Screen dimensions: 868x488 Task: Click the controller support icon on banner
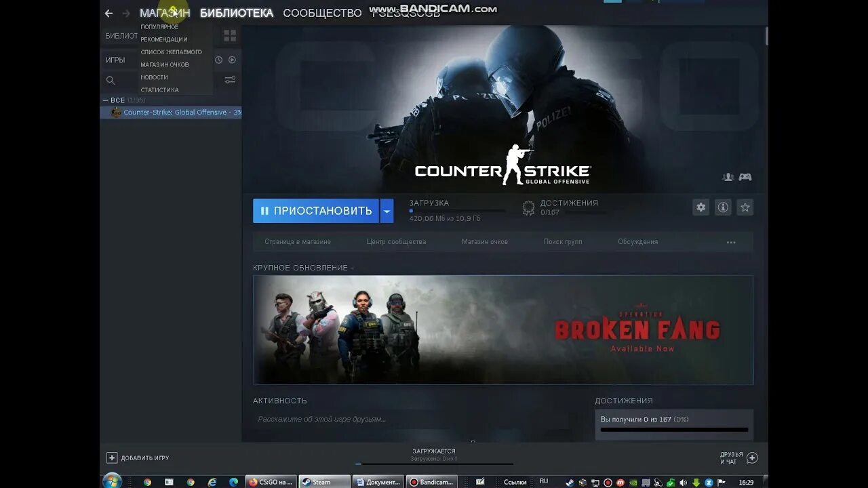pos(745,177)
